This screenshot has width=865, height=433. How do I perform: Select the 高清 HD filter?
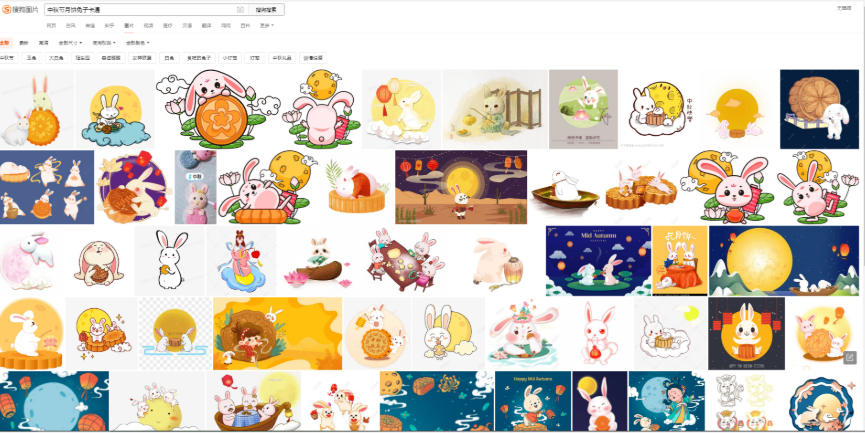[x=43, y=43]
